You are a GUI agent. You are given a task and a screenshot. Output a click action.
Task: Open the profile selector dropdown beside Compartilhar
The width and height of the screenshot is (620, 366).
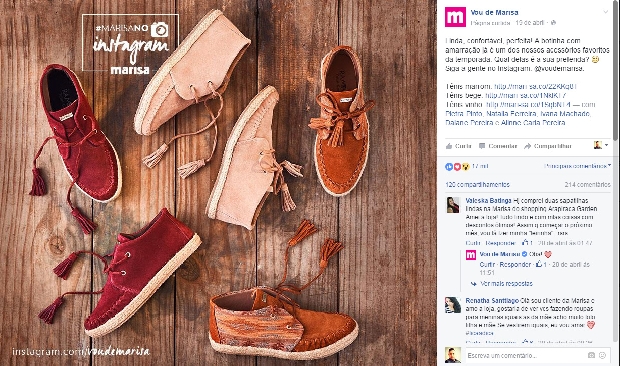pyautogui.click(x=601, y=145)
